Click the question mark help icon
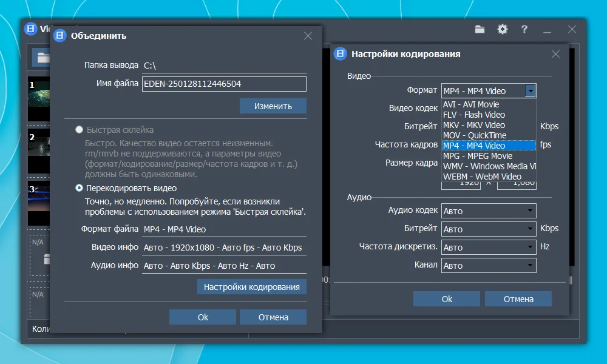 (x=524, y=29)
